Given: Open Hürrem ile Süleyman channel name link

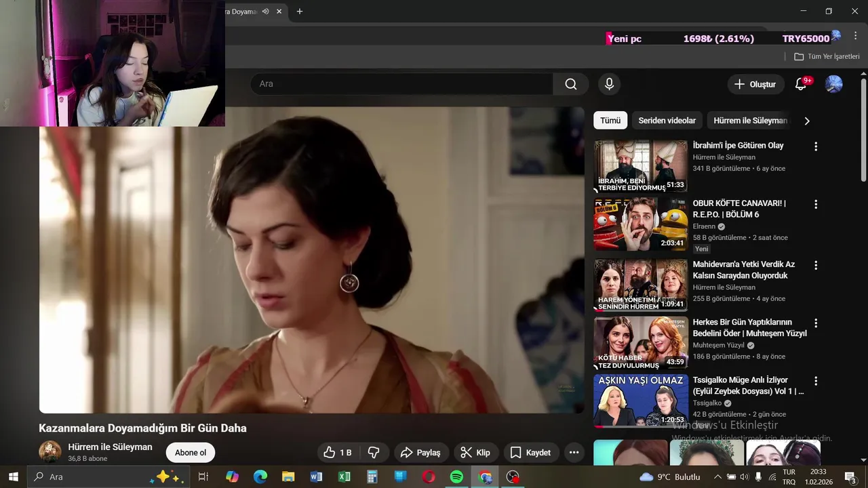Looking at the screenshot, I should click(110, 447).
